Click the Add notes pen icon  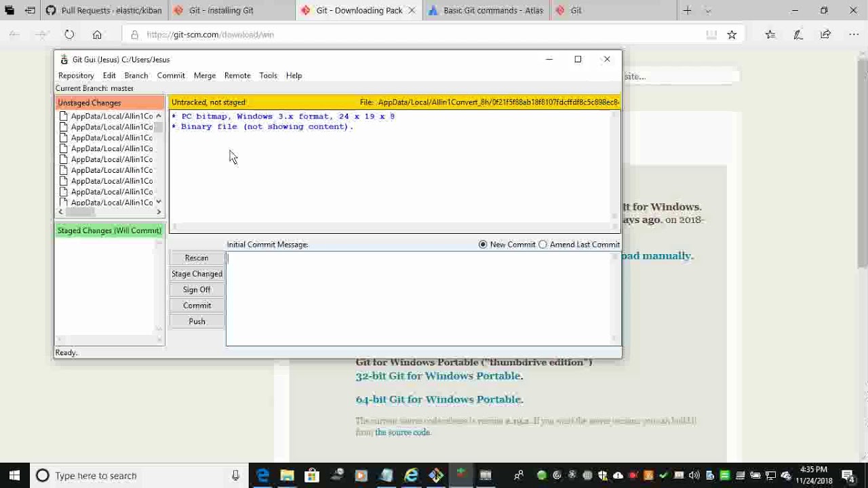[798, 35]
